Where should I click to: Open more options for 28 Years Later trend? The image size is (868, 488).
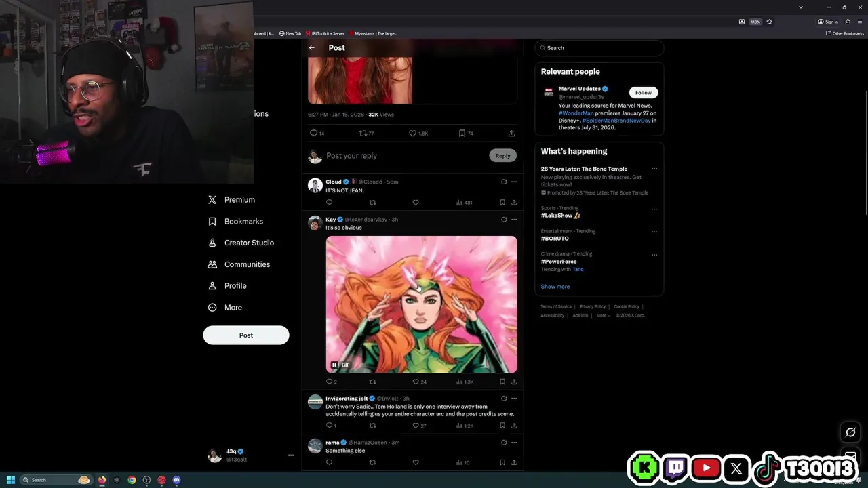pos(654,169)
